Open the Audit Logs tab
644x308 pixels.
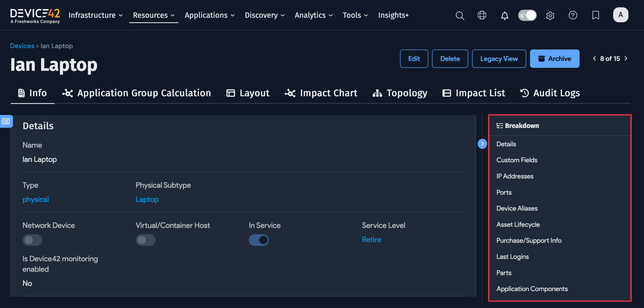[550, 93]
